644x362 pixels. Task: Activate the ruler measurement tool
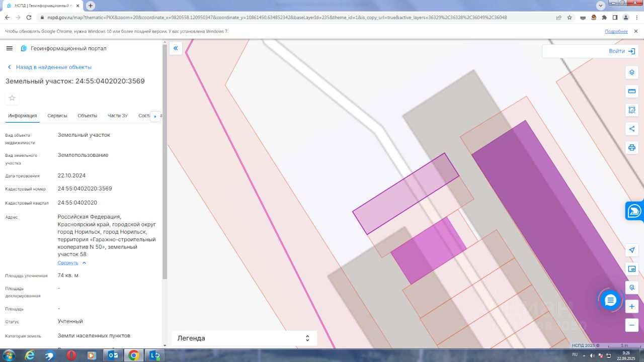click(x=632, y=91)
